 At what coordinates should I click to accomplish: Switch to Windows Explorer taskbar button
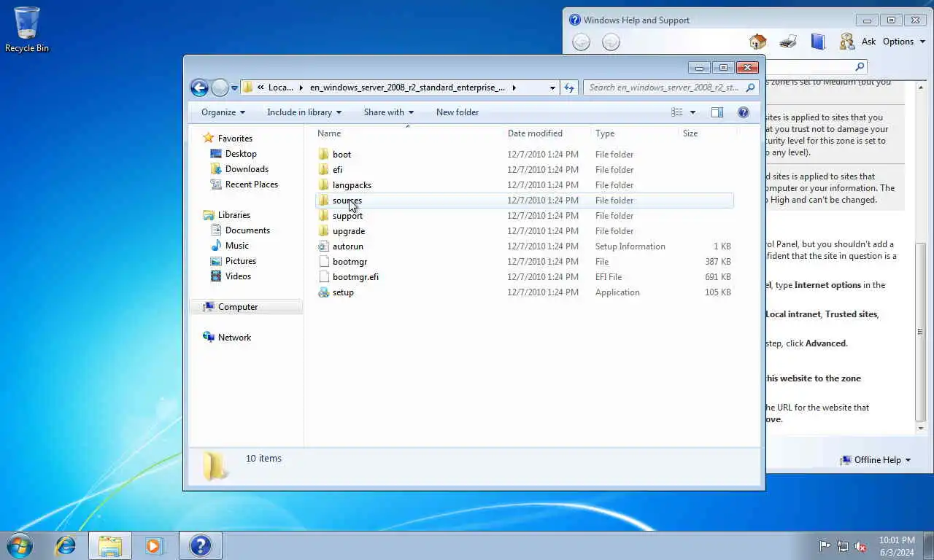[110, 545]
